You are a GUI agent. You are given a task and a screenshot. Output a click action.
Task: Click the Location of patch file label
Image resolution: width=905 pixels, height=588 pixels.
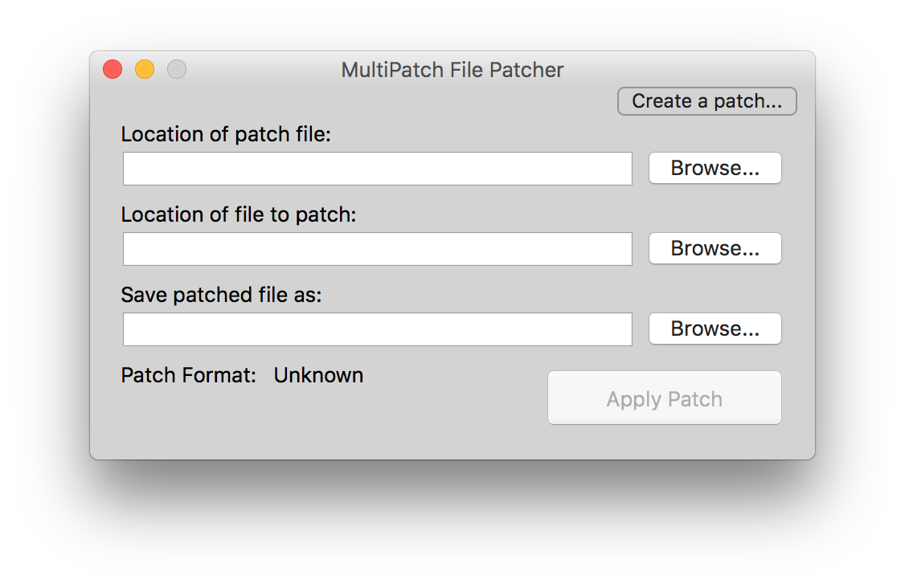[226, 134]
